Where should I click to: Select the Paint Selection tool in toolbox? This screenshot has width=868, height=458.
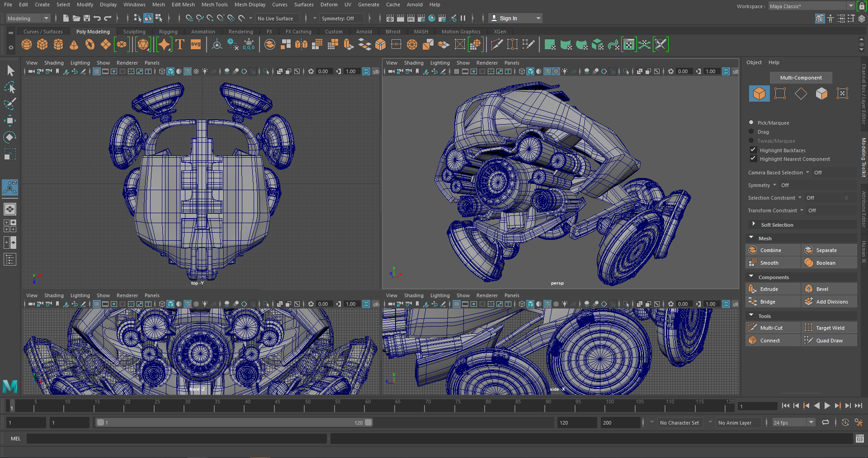coord(9,104)
